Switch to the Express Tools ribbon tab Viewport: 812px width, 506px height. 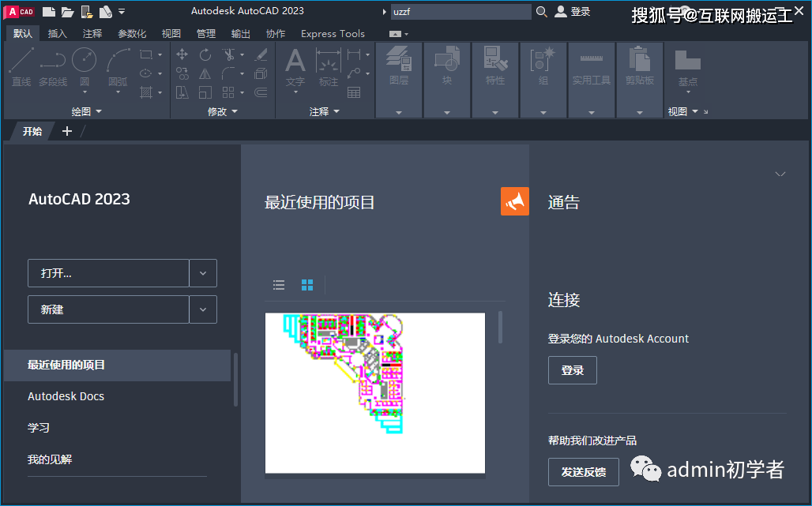tap(333, 34)
